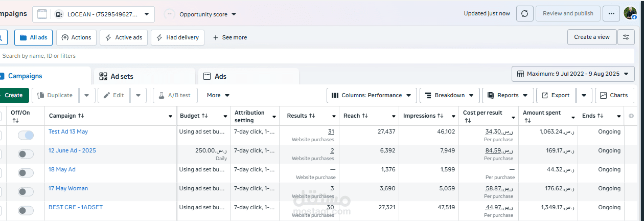Screen dimensions: 644x221
Task: Click the search by name or ID field
Action: click(153, 56)
